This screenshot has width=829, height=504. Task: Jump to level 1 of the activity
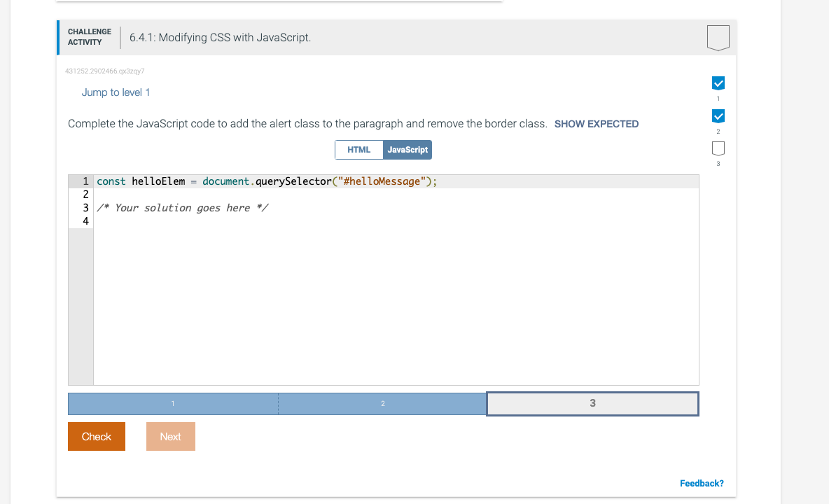click(x=116, y=92)
